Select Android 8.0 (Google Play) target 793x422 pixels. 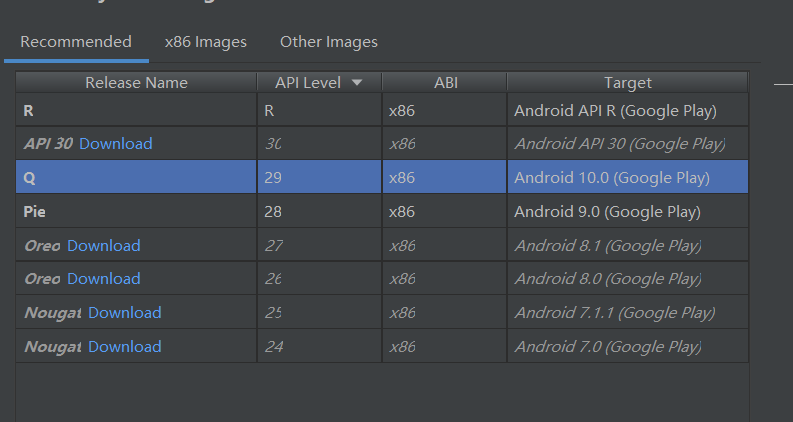[628, 278]
